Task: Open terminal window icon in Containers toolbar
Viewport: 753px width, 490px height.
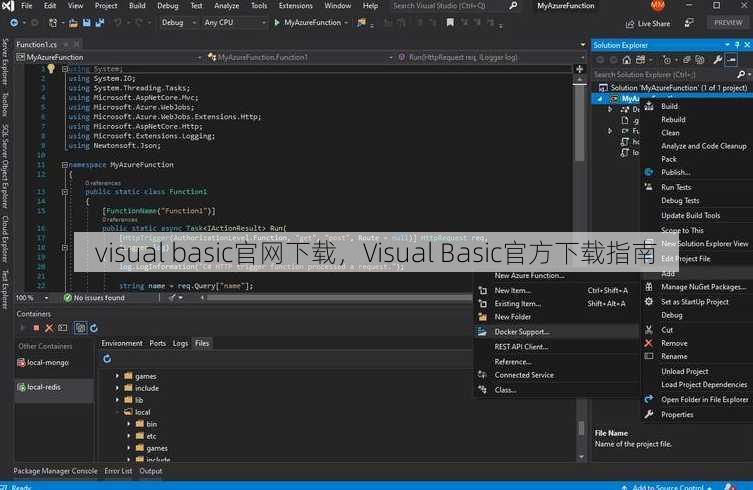Action: (62, 328)
